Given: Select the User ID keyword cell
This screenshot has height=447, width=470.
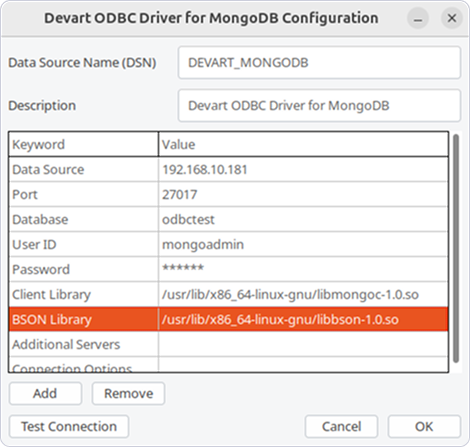Looking at the screenshot, I should tap(84, 245).
